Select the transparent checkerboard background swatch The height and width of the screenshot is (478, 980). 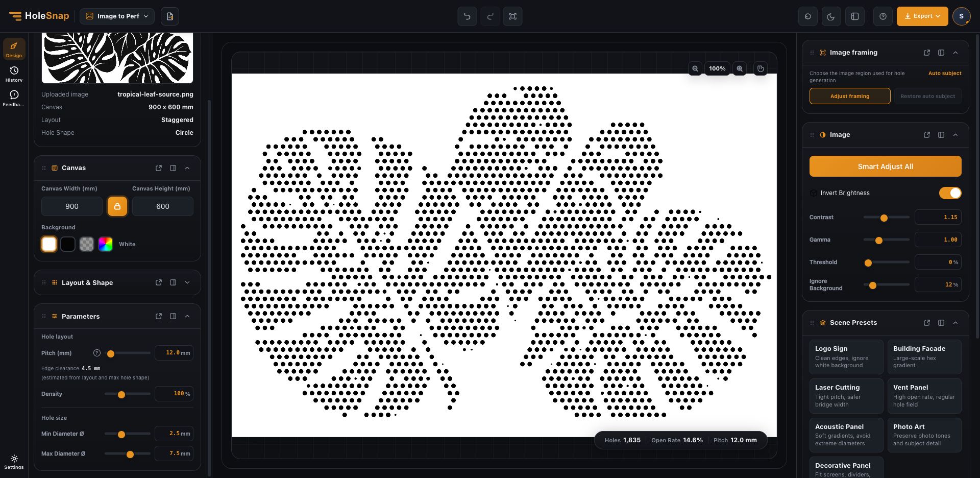click(87, 244)
